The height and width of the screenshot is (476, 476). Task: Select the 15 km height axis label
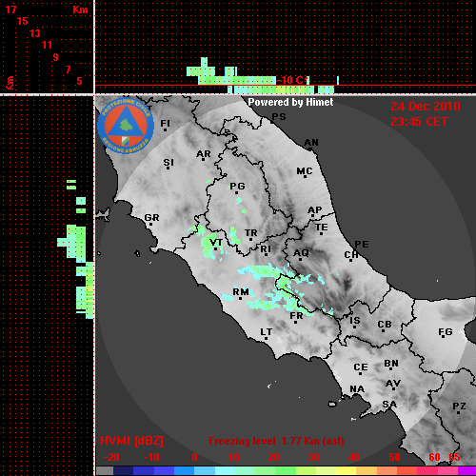pyautogui.click(x=23, y=21)
